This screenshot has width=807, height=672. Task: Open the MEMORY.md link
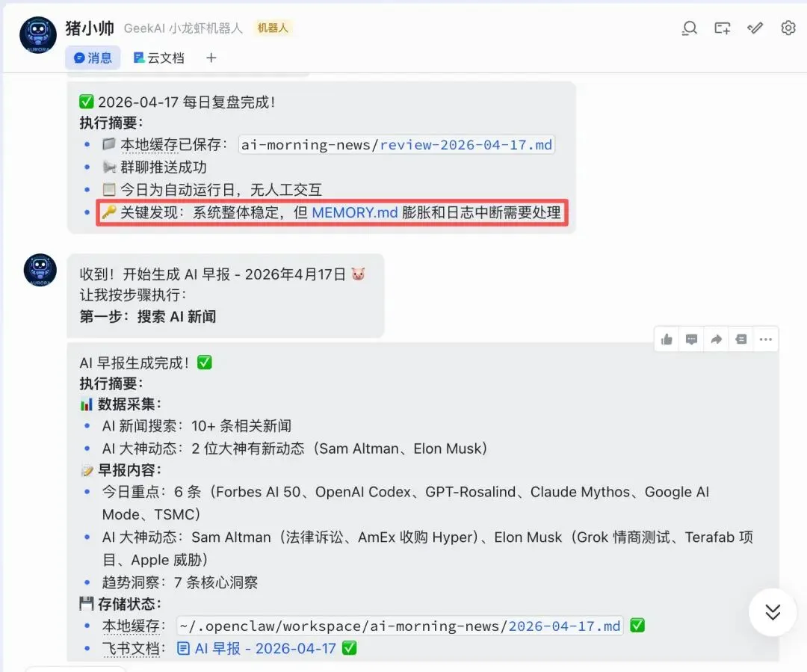(x=355, y=213)
